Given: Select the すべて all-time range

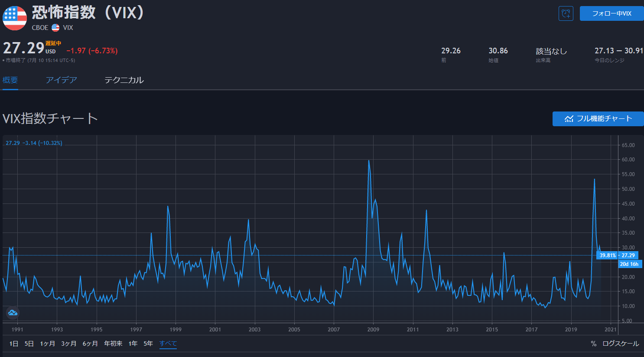Looking at the screenshot, I should 168,344.
